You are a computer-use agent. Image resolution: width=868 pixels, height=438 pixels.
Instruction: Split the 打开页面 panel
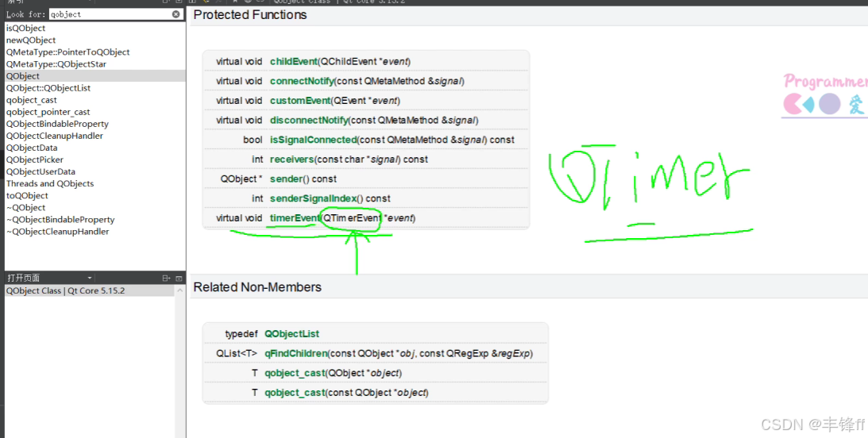point(166,279)
